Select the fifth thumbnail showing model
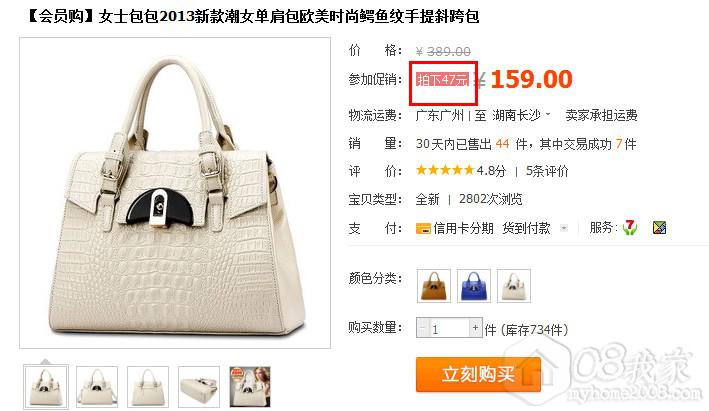The image size is (709, 411). (x=250, y=387)
